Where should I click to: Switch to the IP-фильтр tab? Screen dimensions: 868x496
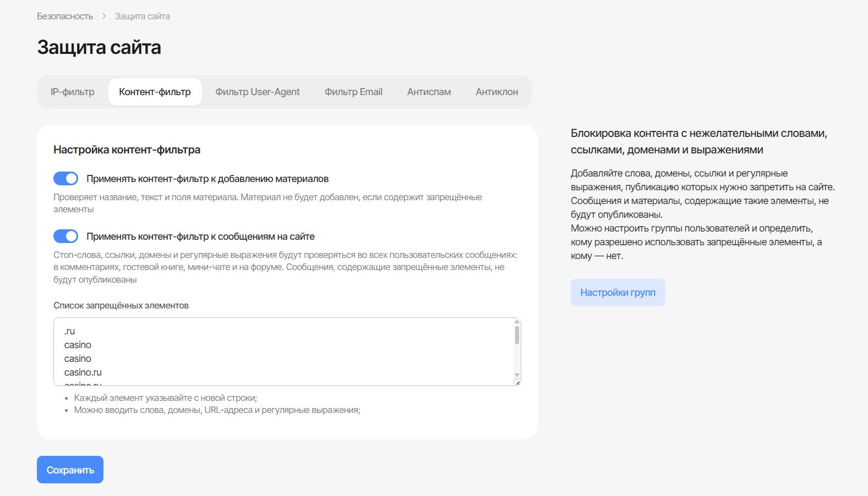point(73,92)
